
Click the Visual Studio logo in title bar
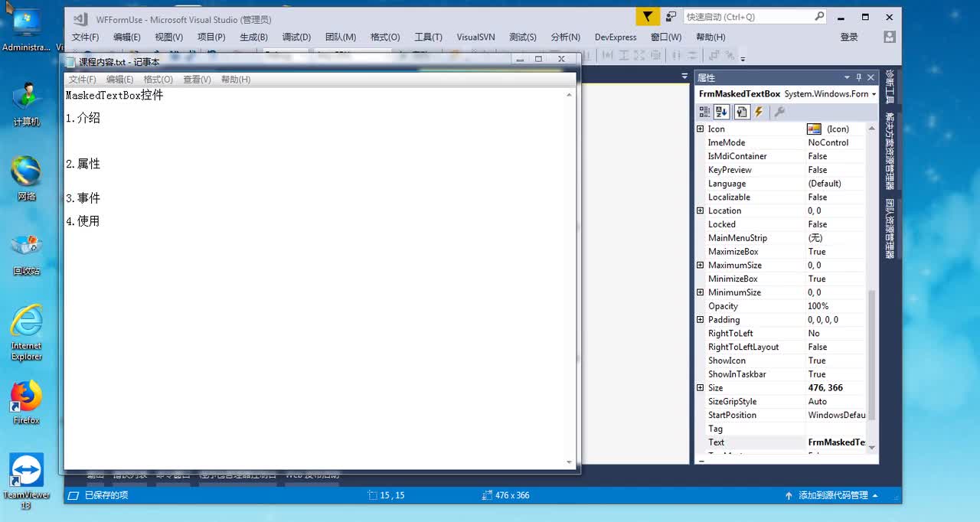80,18
